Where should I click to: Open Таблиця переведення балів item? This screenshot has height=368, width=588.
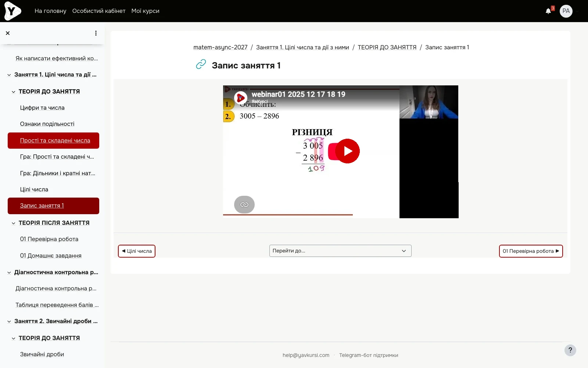(57, 305)
